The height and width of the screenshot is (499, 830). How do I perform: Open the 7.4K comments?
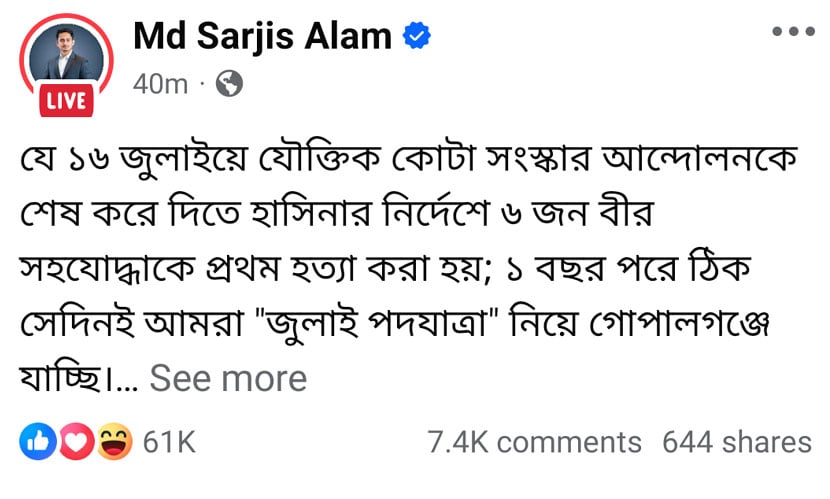[x=534, y=442]
